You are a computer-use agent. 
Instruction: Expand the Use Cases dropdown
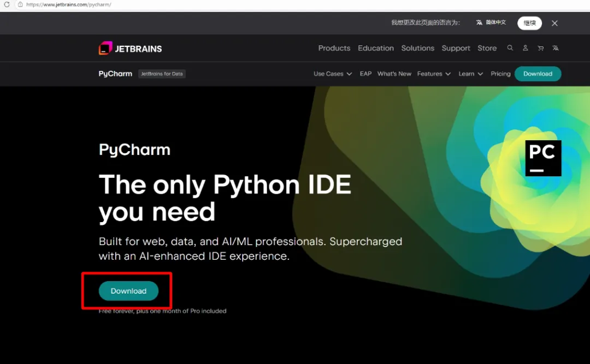click(333, 74)
